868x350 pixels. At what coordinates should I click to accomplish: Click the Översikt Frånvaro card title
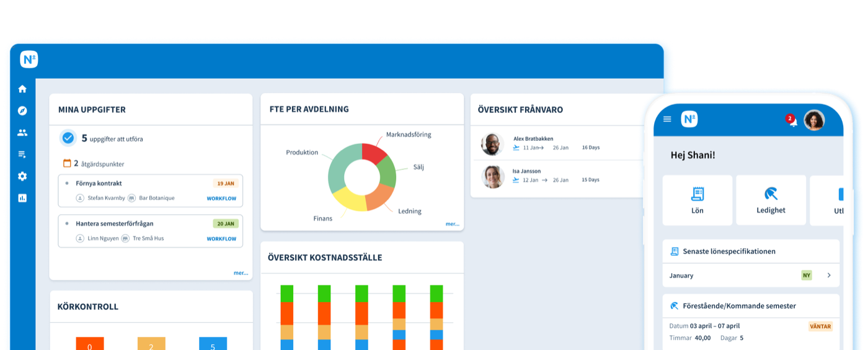point(520,110)
